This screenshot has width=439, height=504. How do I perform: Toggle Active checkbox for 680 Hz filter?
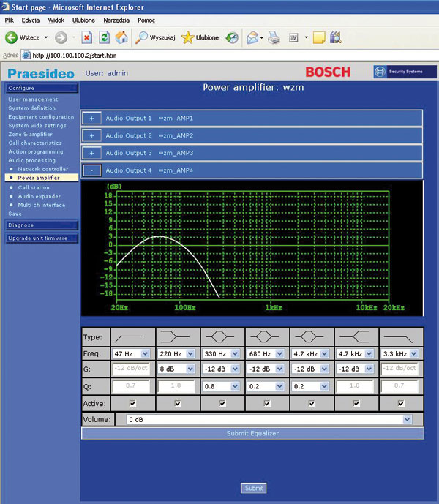pos(267,403)
